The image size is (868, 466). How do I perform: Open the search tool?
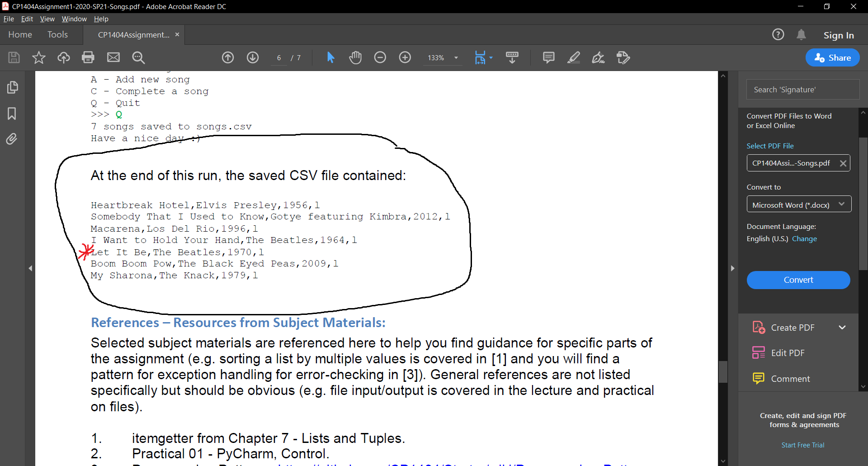point(138,57)
